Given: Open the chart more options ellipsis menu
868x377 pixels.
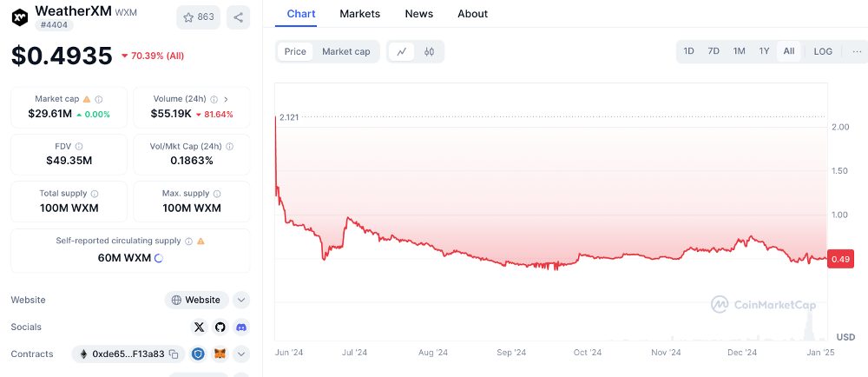Looking at the screenshot, I should (857, 51).
